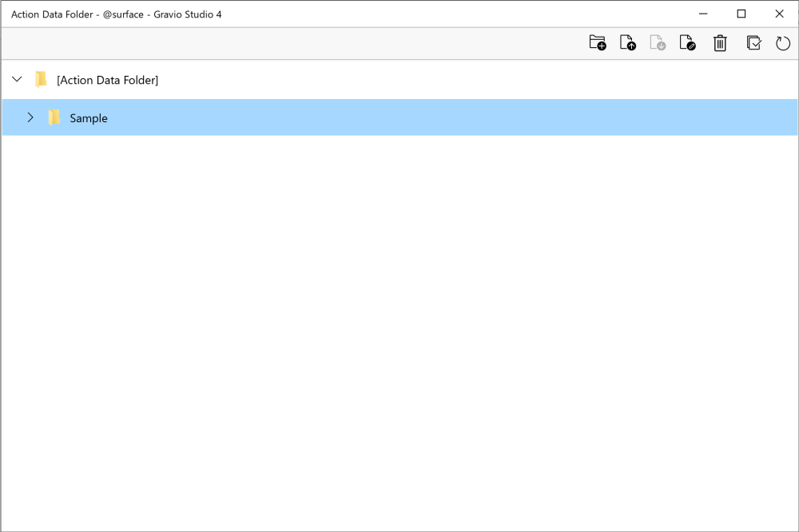Collapse the Action Data Folder tree
The height and width of the screenshot is (532, 799).
pyautogui.click(x=16, y=79)
